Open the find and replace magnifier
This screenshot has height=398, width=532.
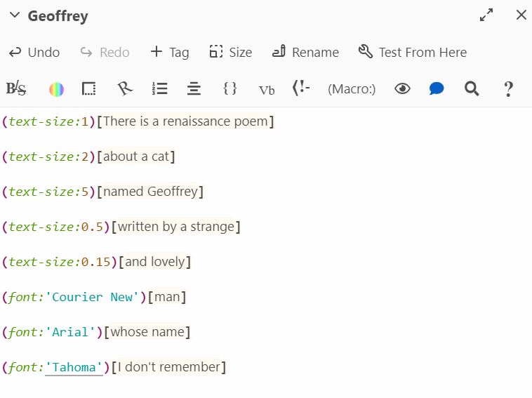472,89
